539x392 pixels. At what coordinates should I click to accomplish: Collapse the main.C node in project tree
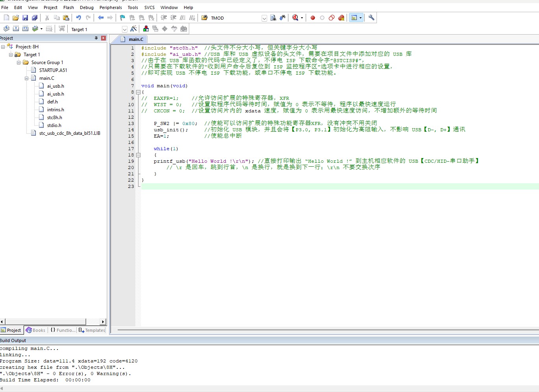(x=27, y=78)
